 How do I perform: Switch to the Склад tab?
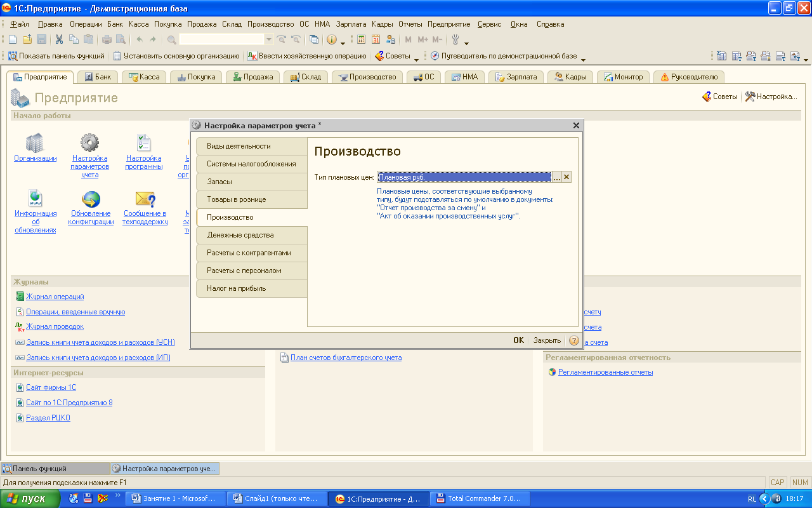306,77
